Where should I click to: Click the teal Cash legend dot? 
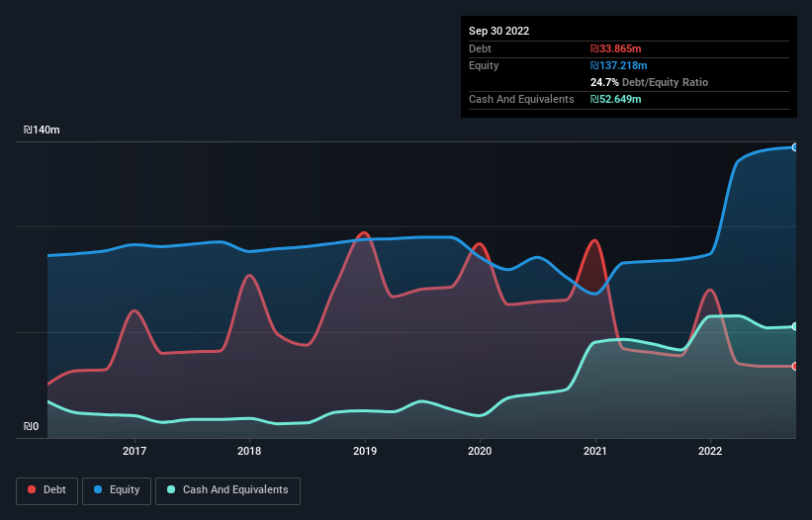(171, 489)
